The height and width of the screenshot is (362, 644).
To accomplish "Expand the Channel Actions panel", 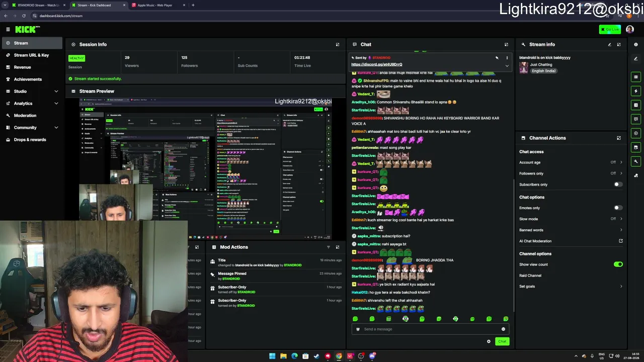I will click(x=619, y=138).
